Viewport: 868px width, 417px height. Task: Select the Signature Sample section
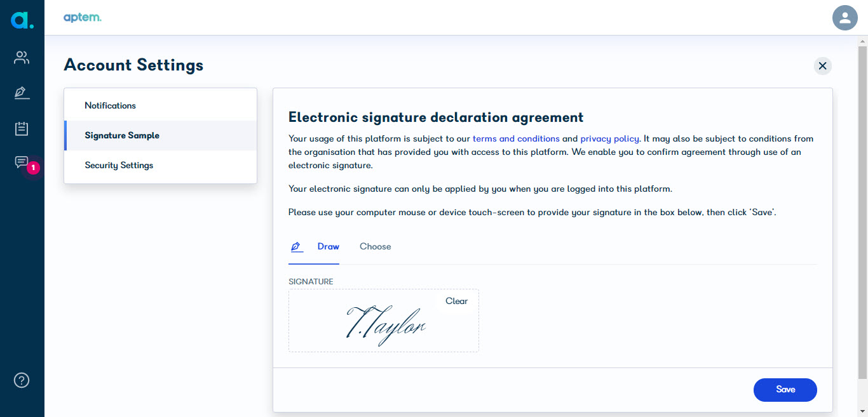(161, 135)
